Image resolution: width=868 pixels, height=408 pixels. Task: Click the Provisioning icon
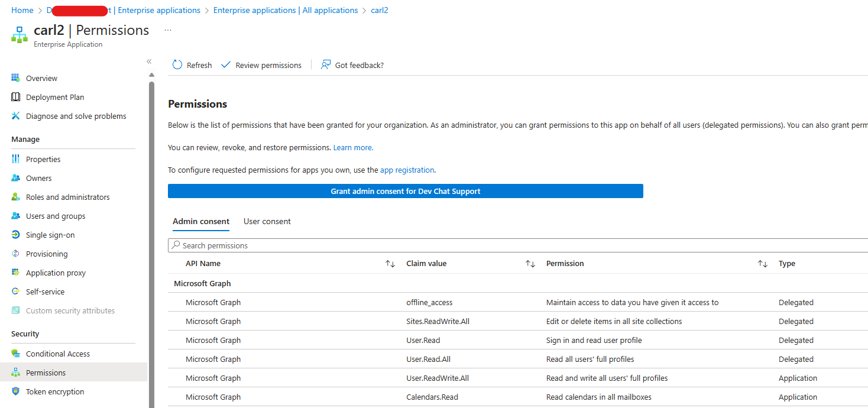(x=15, y=254)
